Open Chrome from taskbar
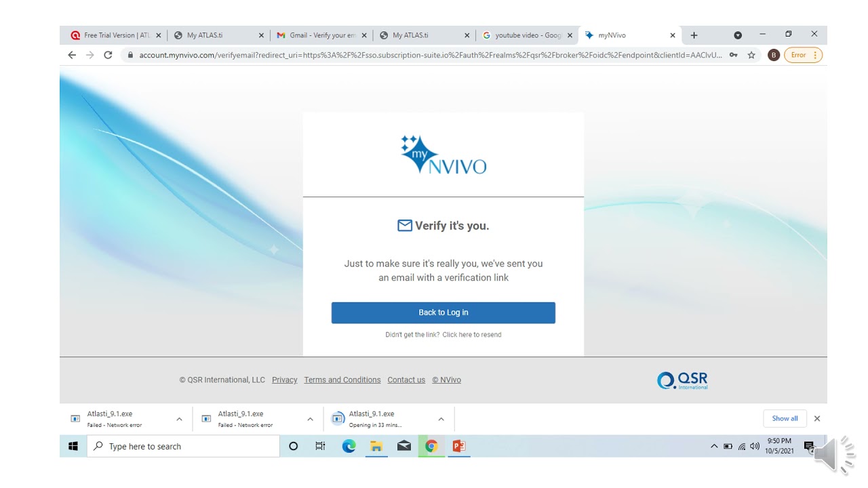868x488 pixels. click(431, 446)
